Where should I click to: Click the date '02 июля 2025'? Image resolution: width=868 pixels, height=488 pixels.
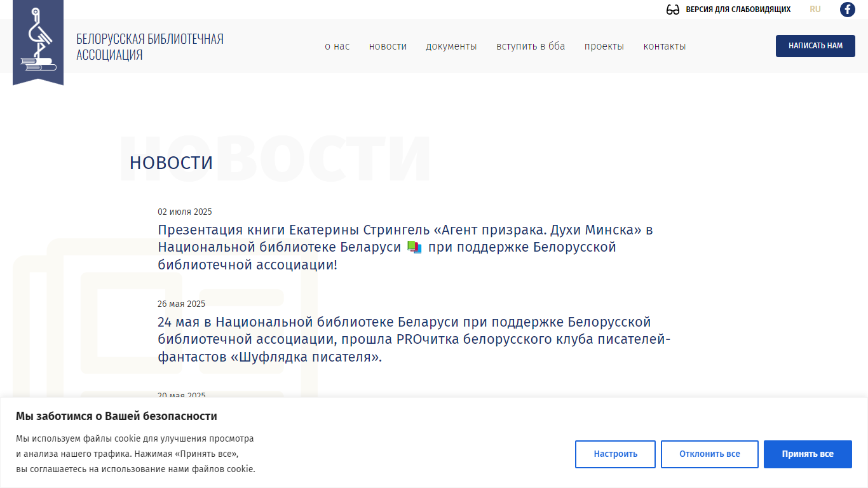click(185, 212)
